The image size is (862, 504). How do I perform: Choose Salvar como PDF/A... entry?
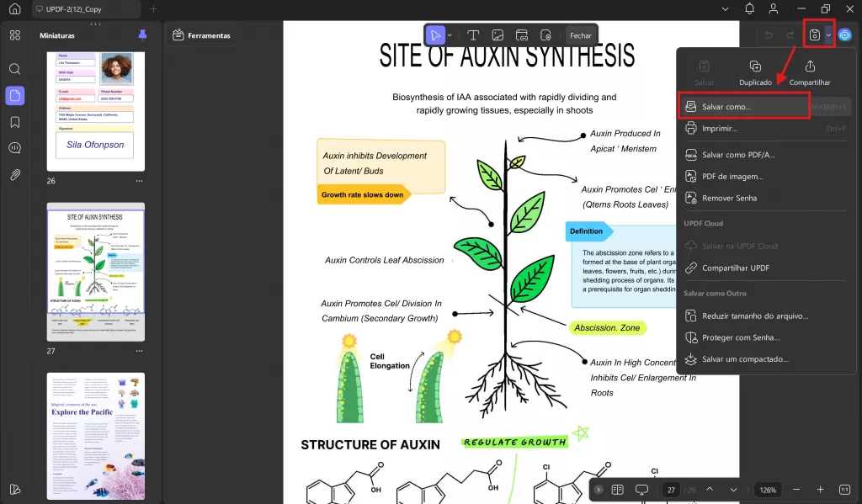coord(765,155)
